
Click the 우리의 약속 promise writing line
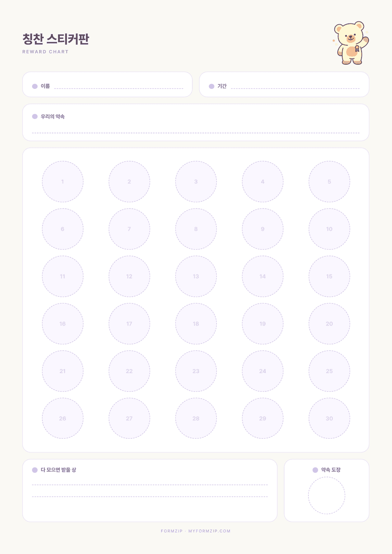click(x=196, y=133)
